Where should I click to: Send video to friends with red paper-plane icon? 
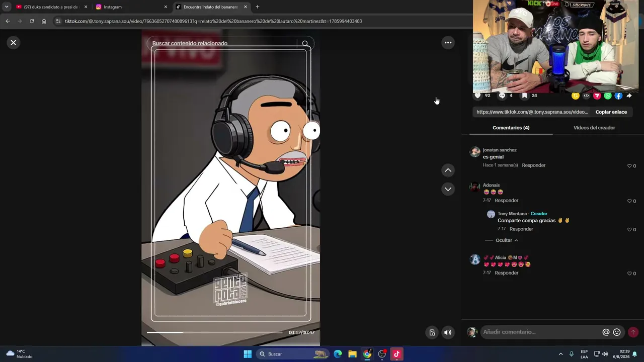pos(597,96)
